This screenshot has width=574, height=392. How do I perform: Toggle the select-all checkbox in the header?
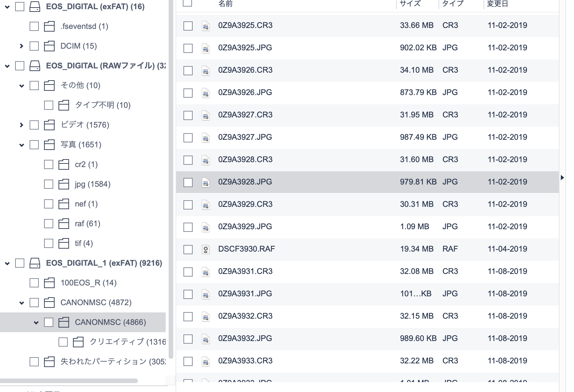187,3
